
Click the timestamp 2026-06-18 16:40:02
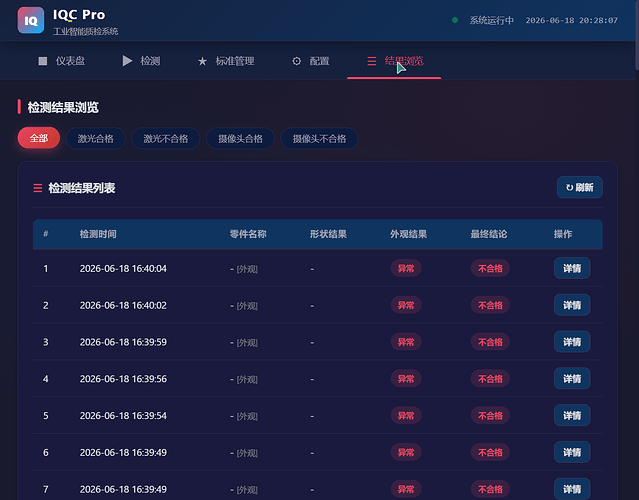pos(123,305)
